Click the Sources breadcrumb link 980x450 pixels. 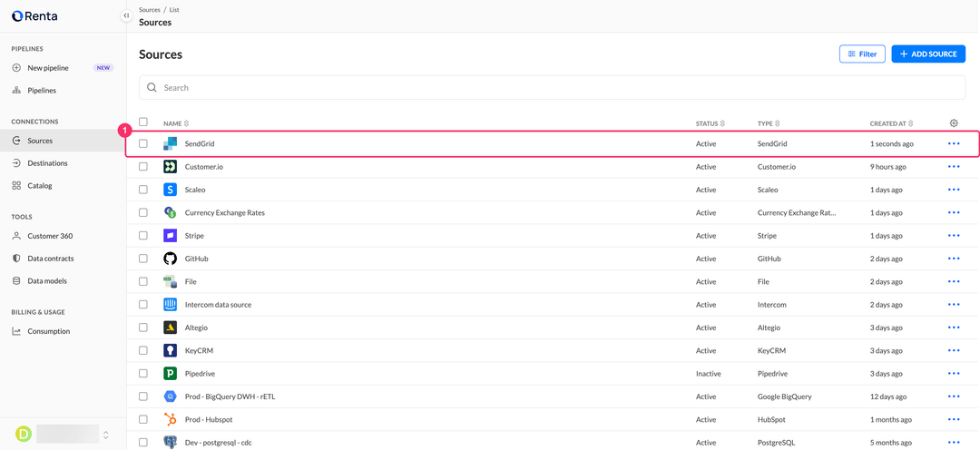(149, 10)
